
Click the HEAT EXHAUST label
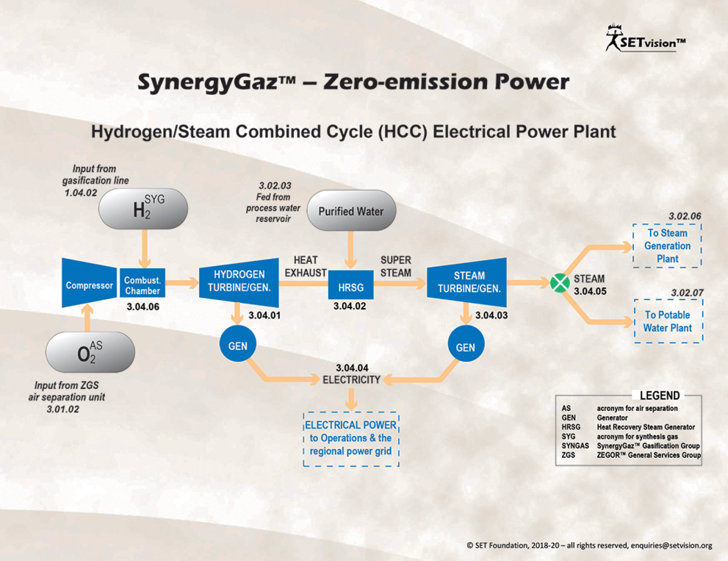tap(306, 266)
